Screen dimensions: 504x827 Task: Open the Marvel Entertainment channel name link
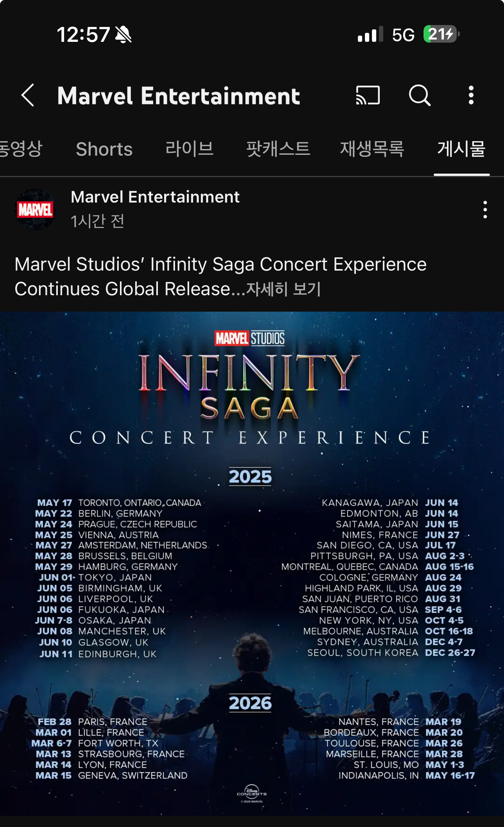click(155, 197)
